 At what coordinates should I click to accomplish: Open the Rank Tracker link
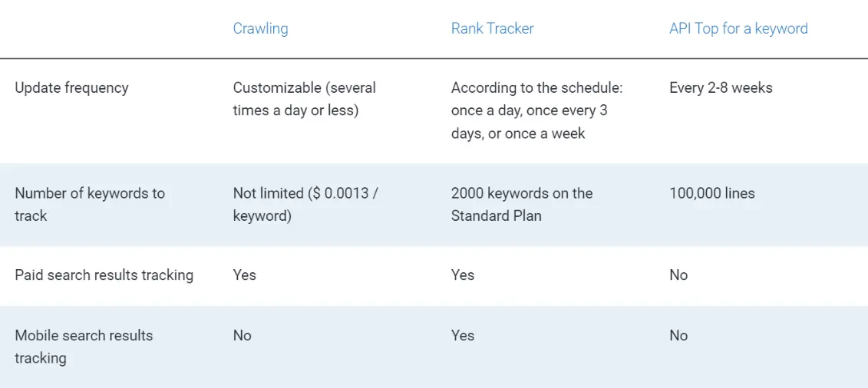click(492, 28)
